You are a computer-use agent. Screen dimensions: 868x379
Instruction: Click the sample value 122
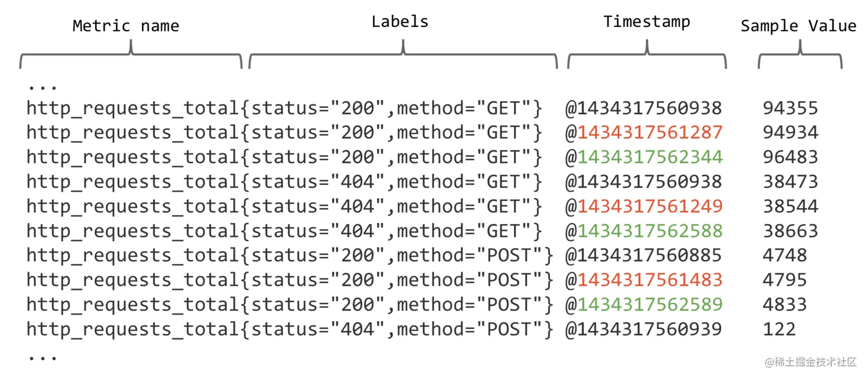pyautogui.click(x=779, y=329)
